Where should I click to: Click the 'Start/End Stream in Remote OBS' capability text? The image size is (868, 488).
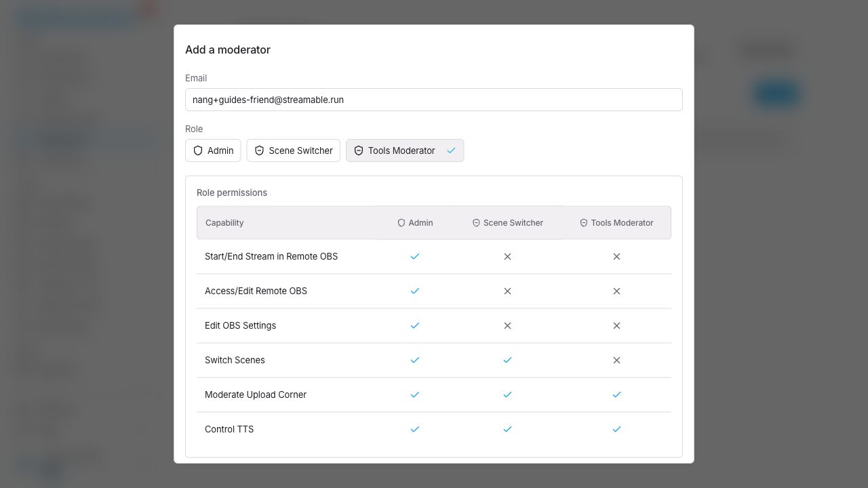271,257
